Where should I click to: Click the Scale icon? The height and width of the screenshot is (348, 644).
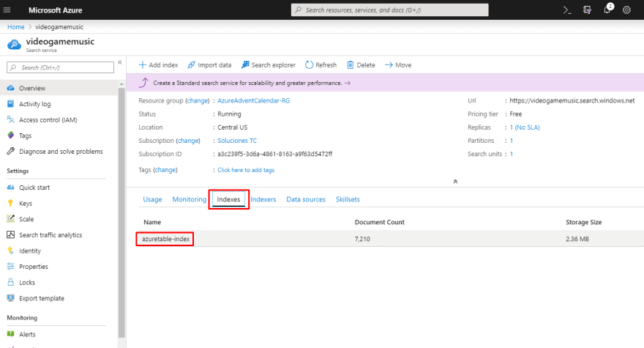point(11,219)
